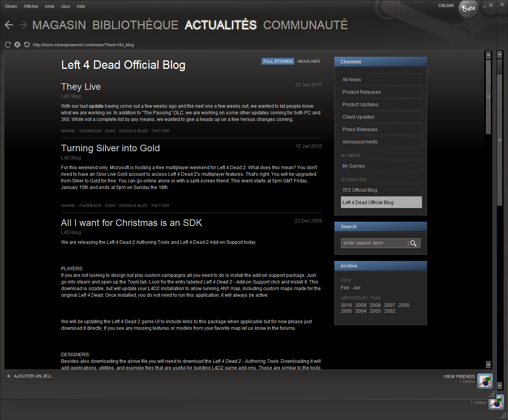Open Feb 2010 archive

(x=345, y=288)
